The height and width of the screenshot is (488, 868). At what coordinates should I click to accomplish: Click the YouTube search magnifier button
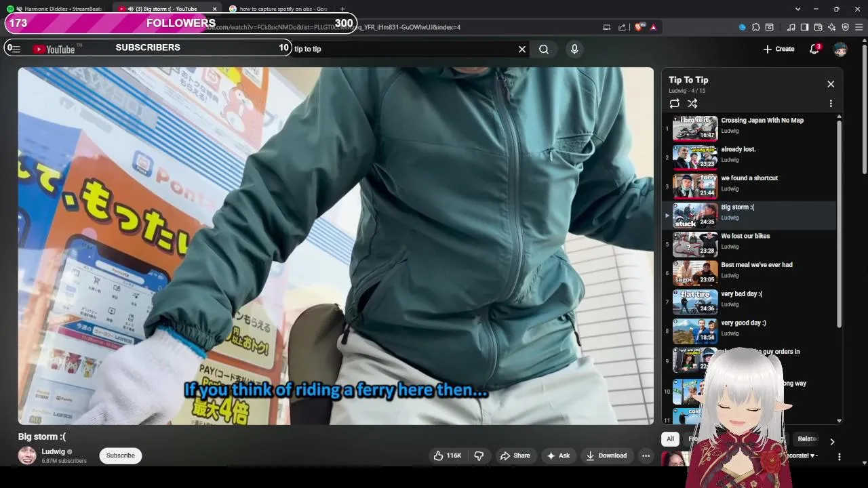[x=544, y=49]
